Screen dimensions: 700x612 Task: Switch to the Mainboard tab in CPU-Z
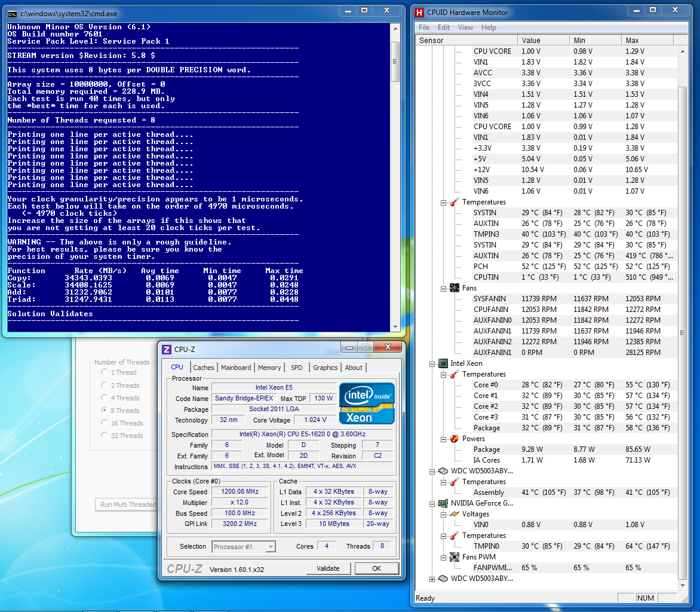[236, 367]
